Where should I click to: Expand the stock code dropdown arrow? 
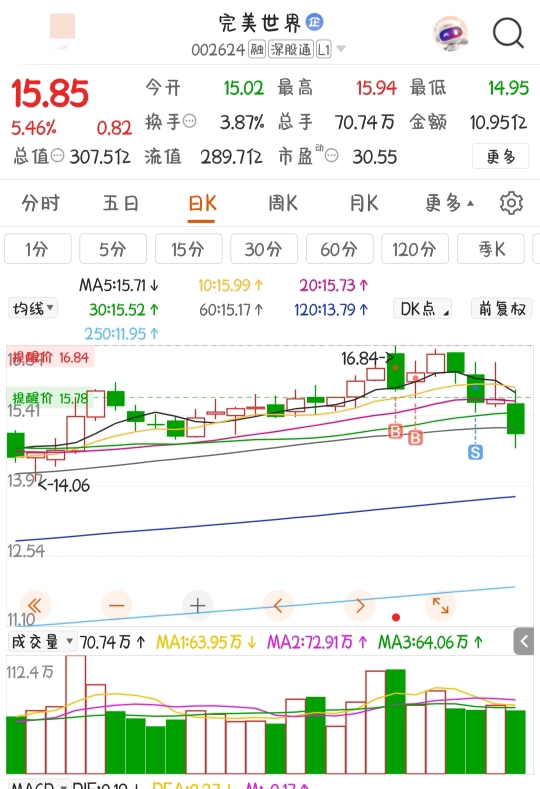pos(341,49)
